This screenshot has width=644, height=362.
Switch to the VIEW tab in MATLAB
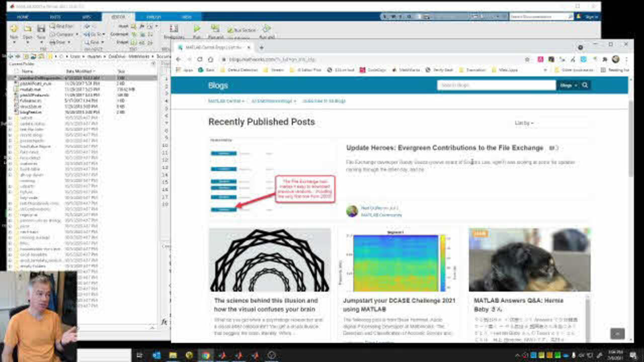click(x=187, y=17)
